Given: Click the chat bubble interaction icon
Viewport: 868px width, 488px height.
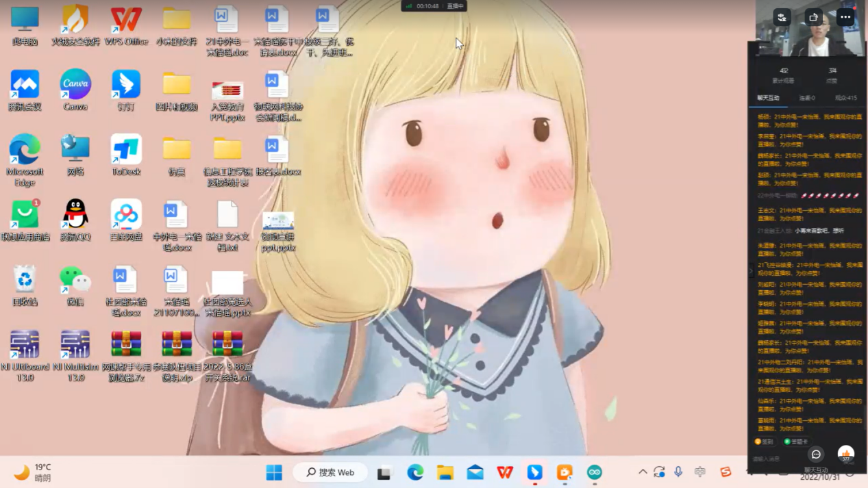Looking at the screenshot, I should [816, 454].
